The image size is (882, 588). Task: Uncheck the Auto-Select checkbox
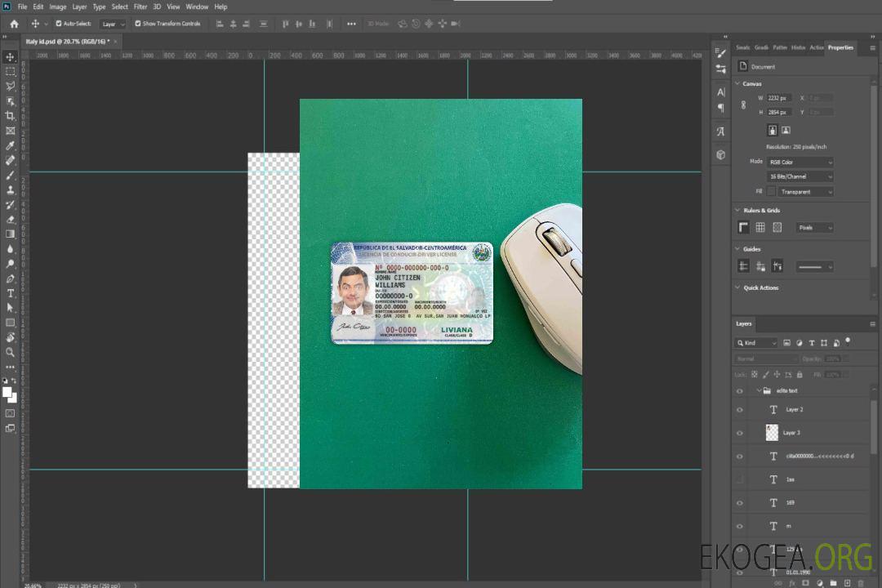[59, 24]
